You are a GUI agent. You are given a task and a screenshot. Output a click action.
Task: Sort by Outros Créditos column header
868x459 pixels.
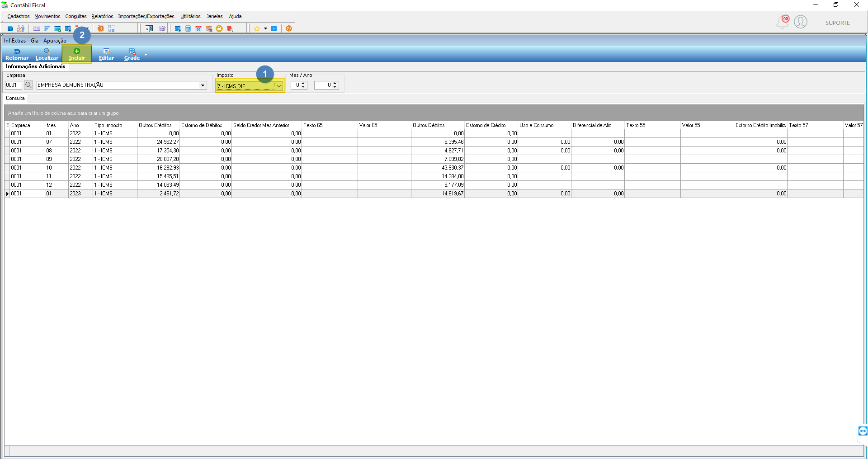click(x=158, y=125)
